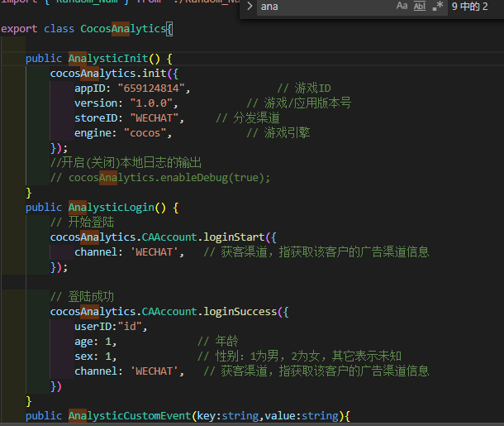The height and width of the screenshot is (426, 504).
Task: Toggle Use Regular Expression option
Action: pos(437,6)
